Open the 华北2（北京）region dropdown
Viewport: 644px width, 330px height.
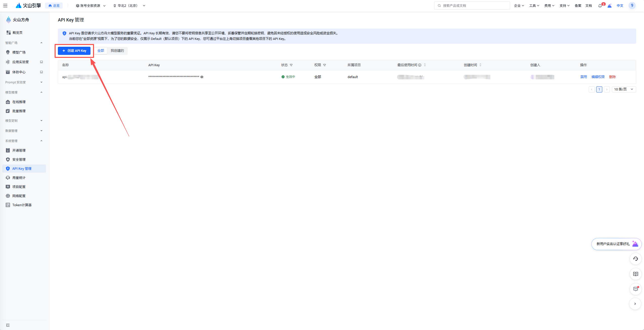pyautogui.click(x=129, y=6)
